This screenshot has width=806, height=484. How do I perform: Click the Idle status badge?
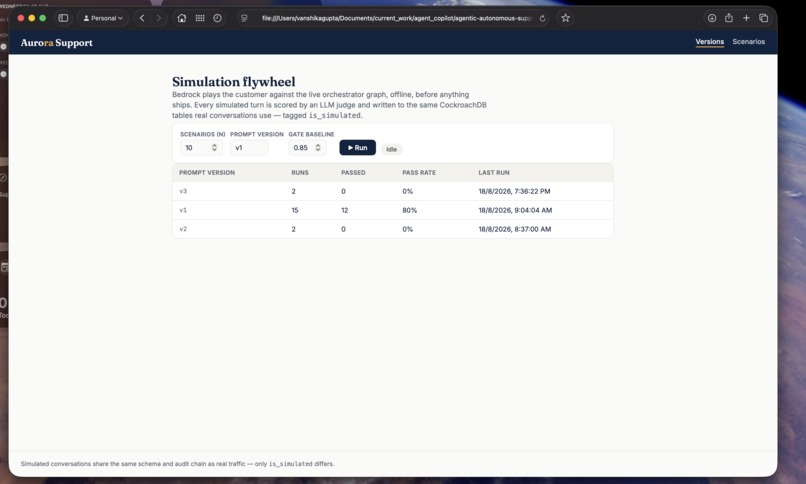click(392, 149)
